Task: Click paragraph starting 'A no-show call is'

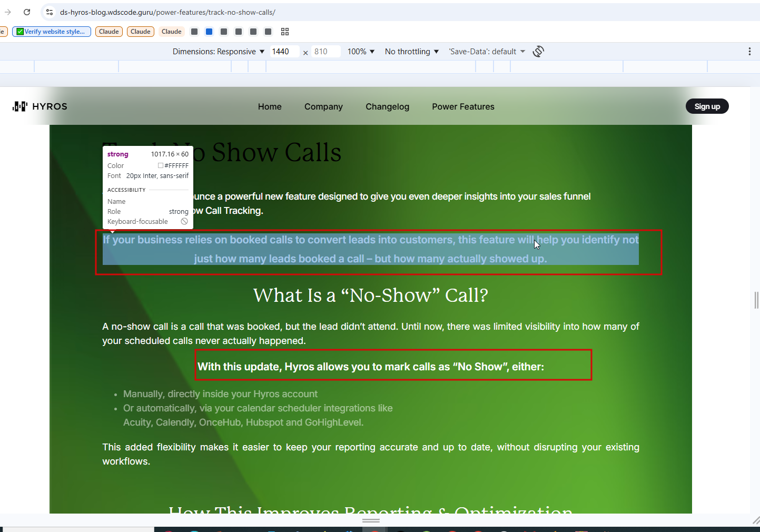Action: (371, 333)
